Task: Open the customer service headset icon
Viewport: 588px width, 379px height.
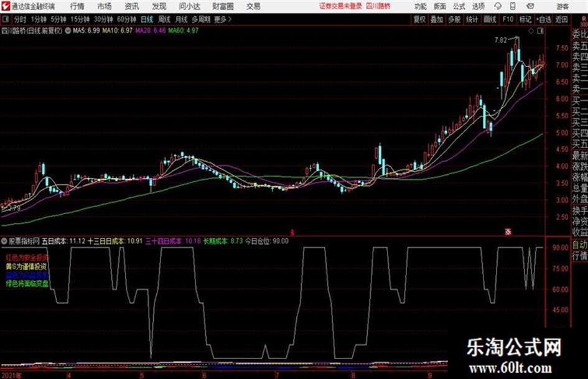Action: point(498,6)
